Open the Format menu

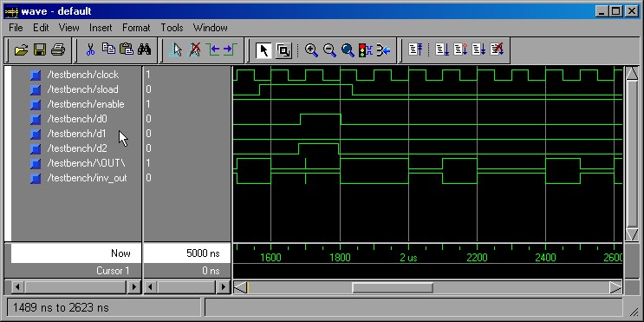[136, 28]
